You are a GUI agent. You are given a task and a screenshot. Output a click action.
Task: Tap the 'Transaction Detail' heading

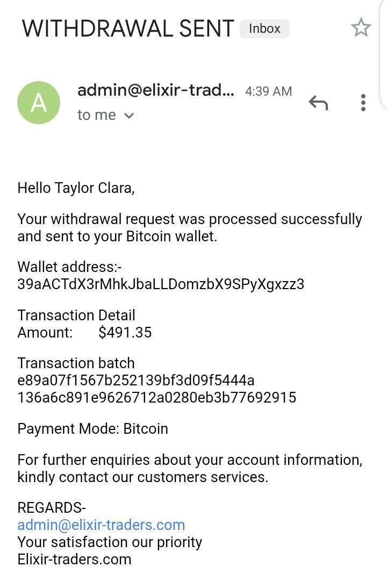76,315
